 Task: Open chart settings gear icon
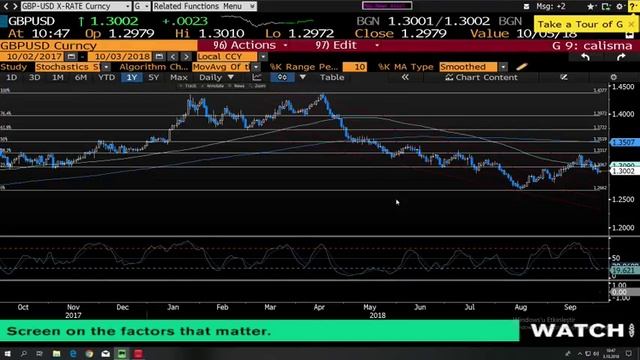(x=613, y=77)
